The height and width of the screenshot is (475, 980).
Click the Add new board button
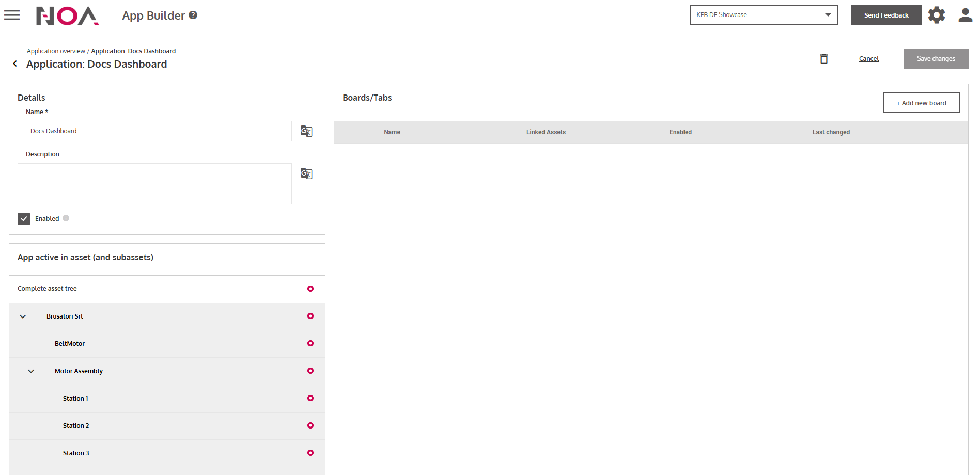coord(921,103)
